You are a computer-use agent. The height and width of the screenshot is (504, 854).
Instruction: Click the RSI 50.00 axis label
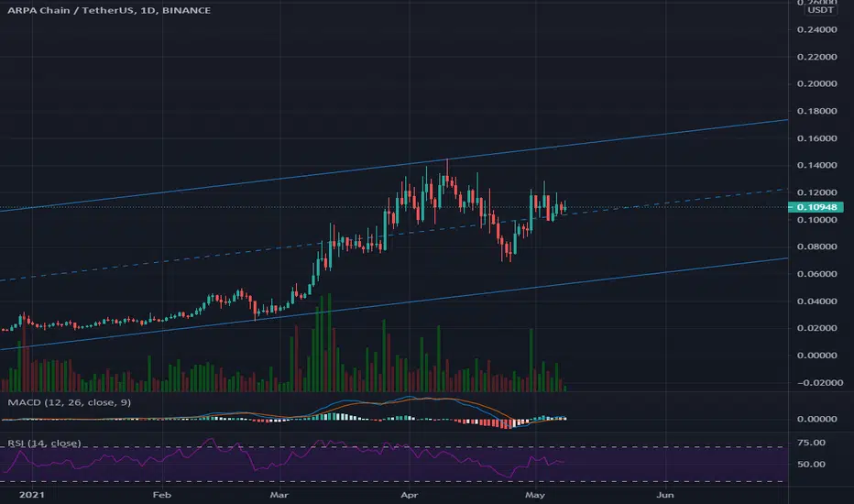(x=811, y=465)
